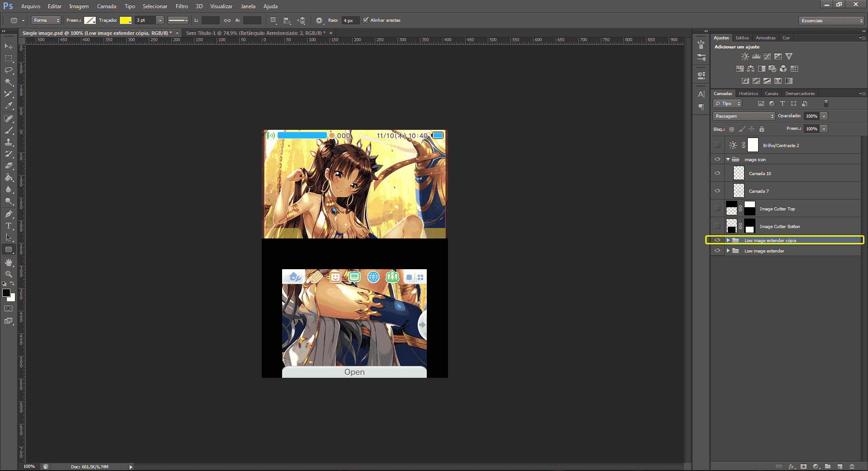Select the Eraser tool
Screen dimensions: 868x471
[x=9, y=166]
